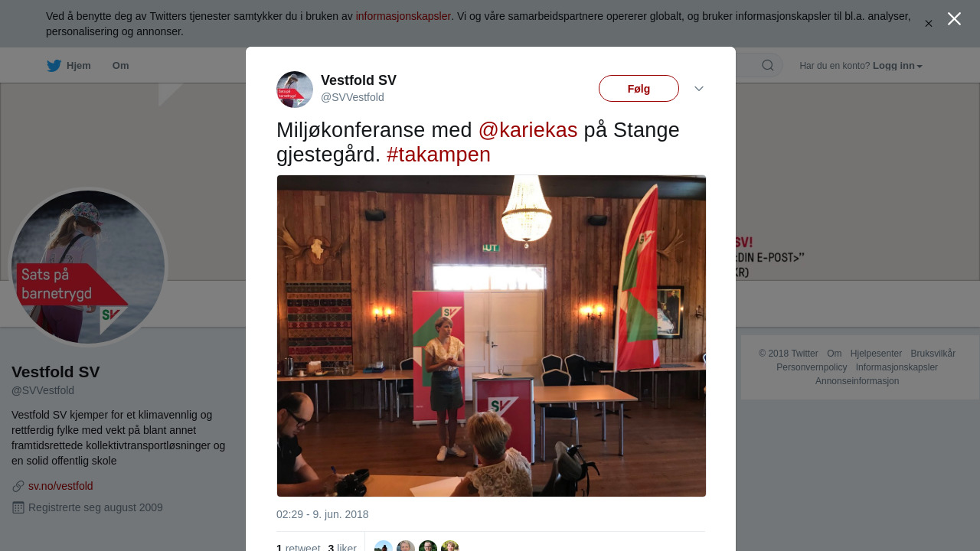
Task: Open the Om menu item
Action: [x=120, y=66]
